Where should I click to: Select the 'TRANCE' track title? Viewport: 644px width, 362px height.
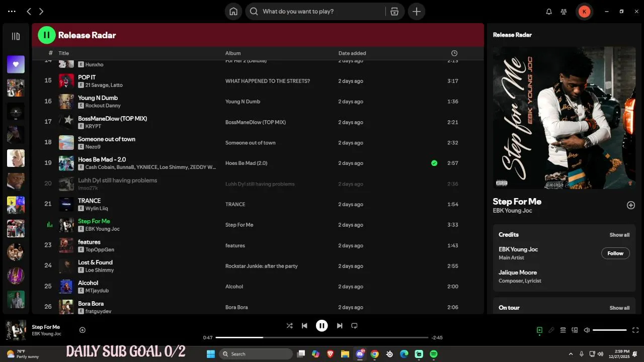(x=89, y=201)
